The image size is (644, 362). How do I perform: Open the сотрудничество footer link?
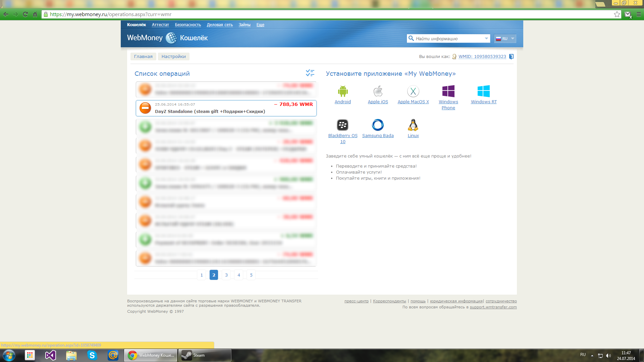point(501,301)
